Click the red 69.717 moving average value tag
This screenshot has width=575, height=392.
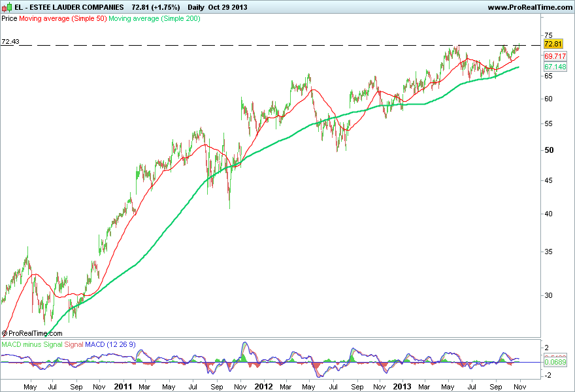tap(555, 56)
